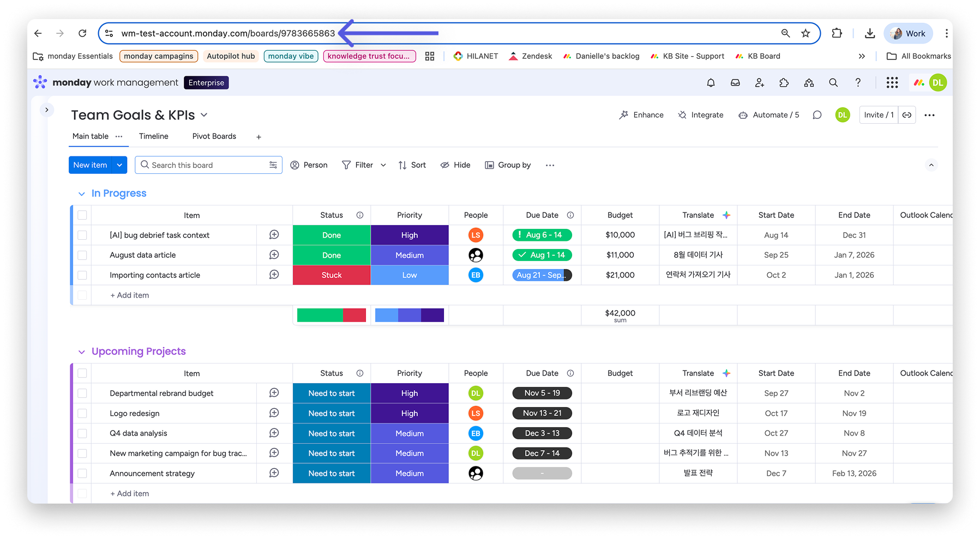The width and height of the screenshot is (980, 539).
Task: Open the apps puzzle icon in top bar
Action: click(784, 83)
